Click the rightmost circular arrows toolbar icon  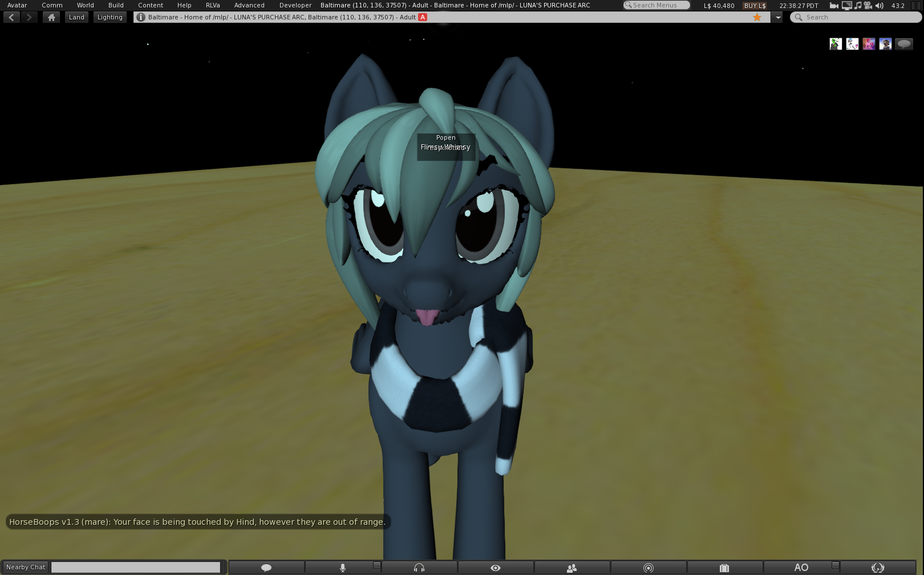point(878,568)
